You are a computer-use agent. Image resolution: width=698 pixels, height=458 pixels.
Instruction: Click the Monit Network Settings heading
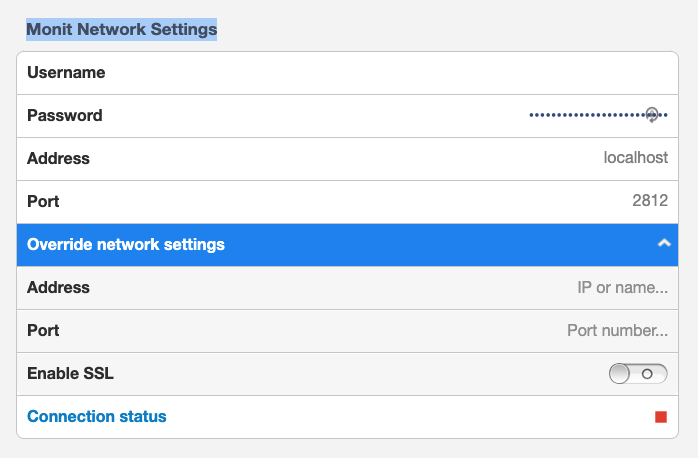(x=121, y=29)
